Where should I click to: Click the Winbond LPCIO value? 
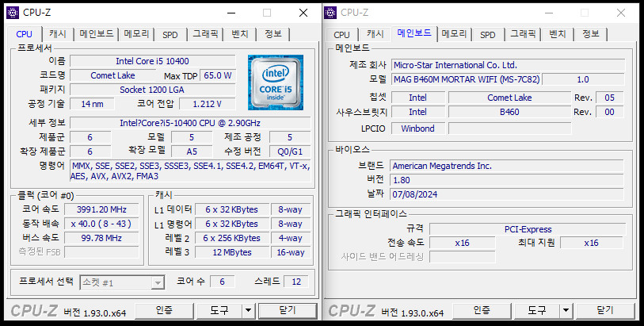click(417, 128)
